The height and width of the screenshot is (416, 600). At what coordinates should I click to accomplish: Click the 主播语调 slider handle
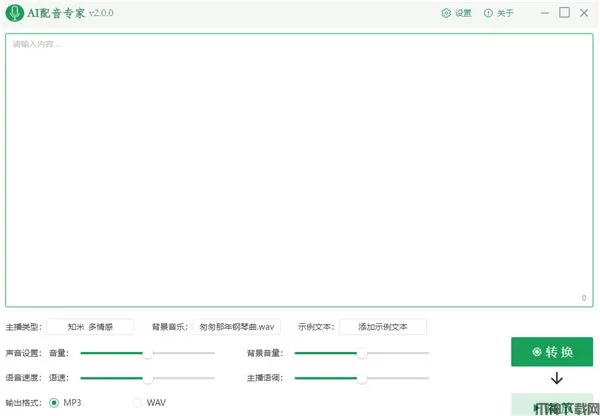coord(362,379)
